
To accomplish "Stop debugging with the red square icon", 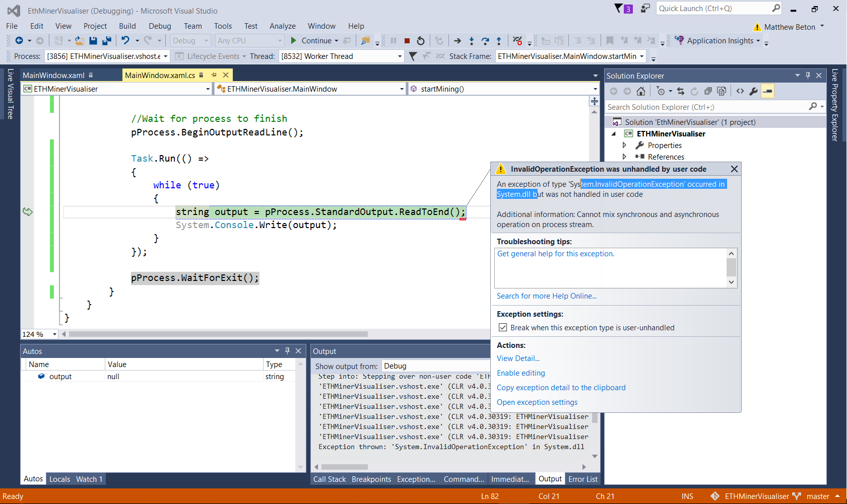I will point(407,40).
